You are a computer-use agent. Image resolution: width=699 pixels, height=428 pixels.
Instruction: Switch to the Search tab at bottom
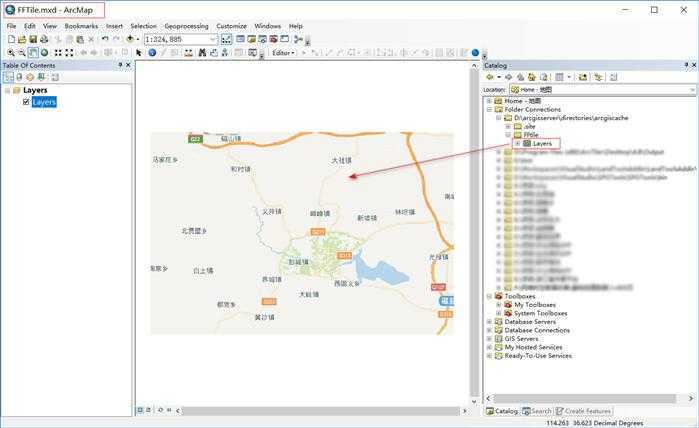pos(537,411)
